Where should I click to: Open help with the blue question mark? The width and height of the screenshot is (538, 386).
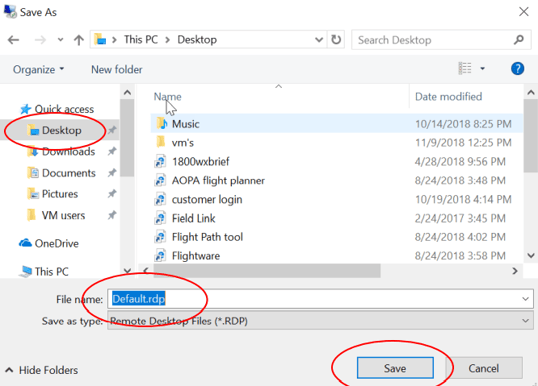[517, 69]
